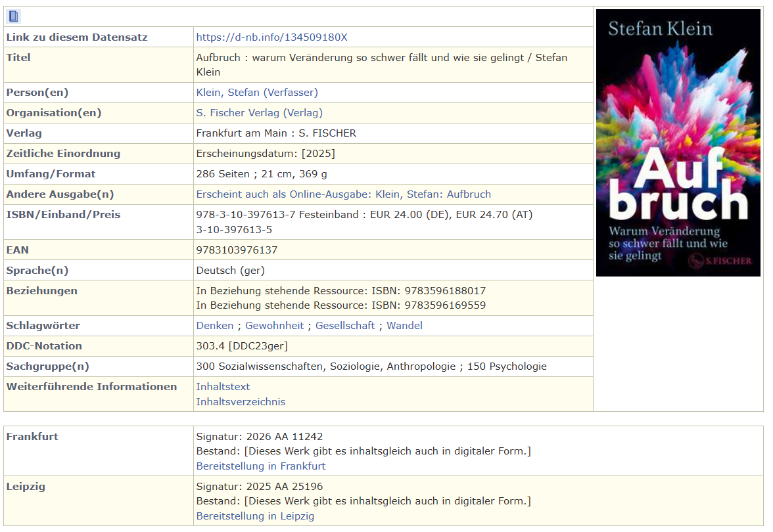This screenshot has width=773, height=532.
Task: Click the 'Andere Ausgabe(n)' label
Action: click(60, 194)
